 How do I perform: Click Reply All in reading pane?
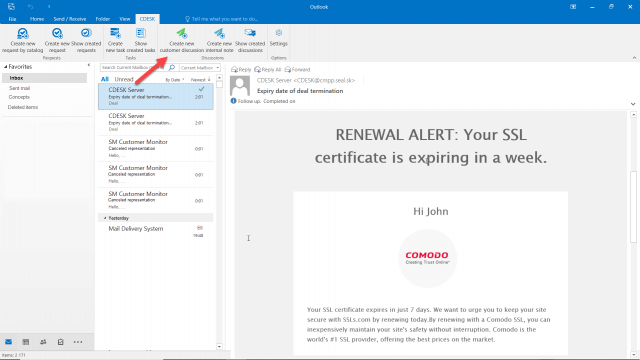tap(268, 69)
